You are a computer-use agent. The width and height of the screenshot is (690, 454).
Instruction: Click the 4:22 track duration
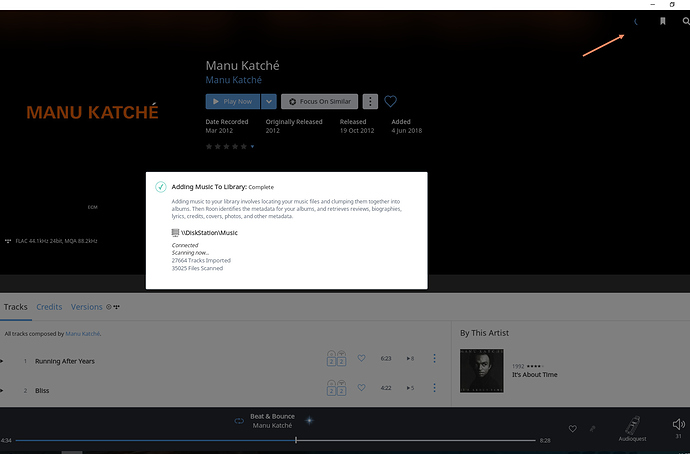point(386,388)
